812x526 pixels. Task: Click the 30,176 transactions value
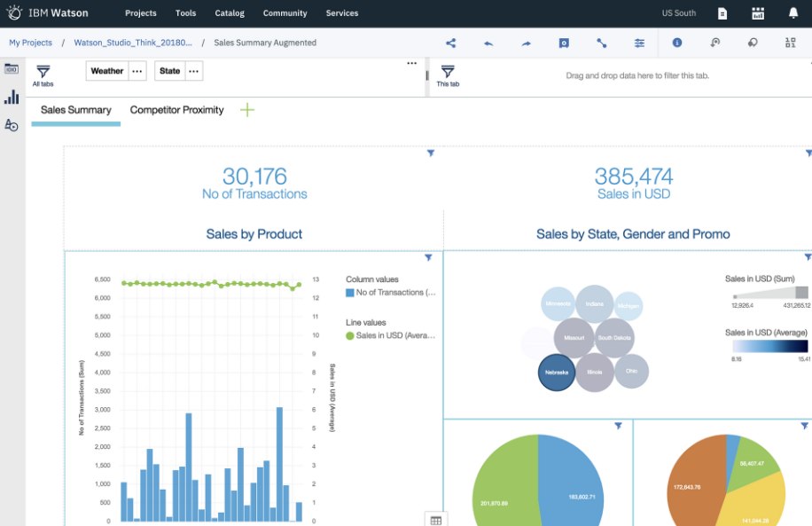coord(254,177)
